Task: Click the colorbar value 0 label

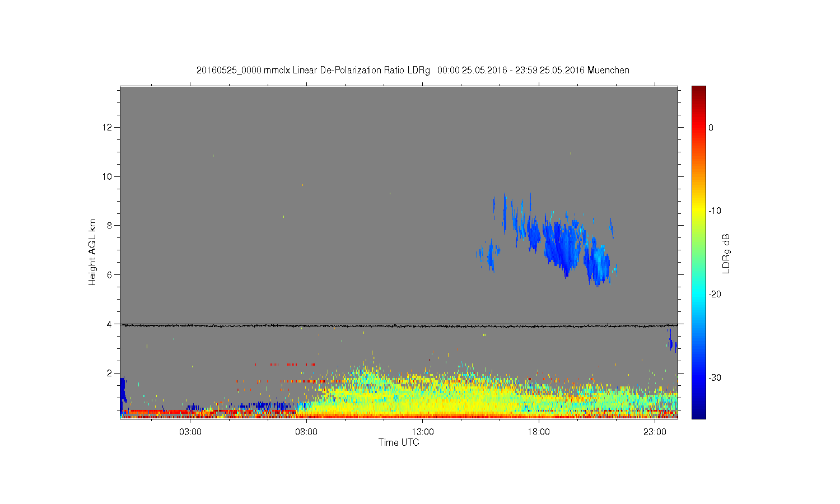Action: [711, 128]
